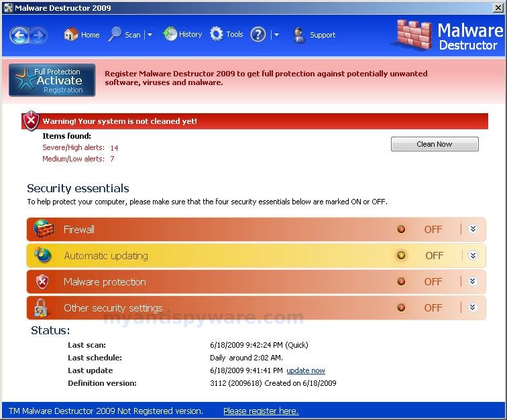Image resolution: width=507 pixels, height=420 pixels.
Task: Open the Scan dropdown arrow
Action: click(x=150, y=35)
